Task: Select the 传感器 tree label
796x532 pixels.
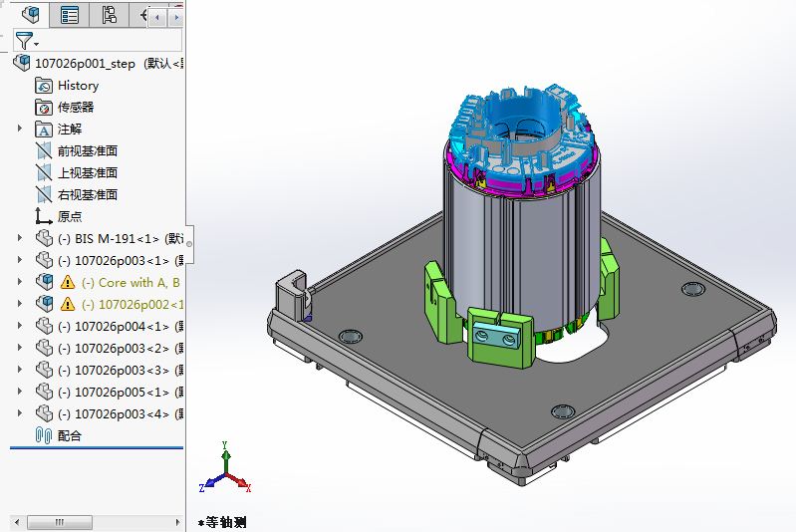Action: coord(76,108)
